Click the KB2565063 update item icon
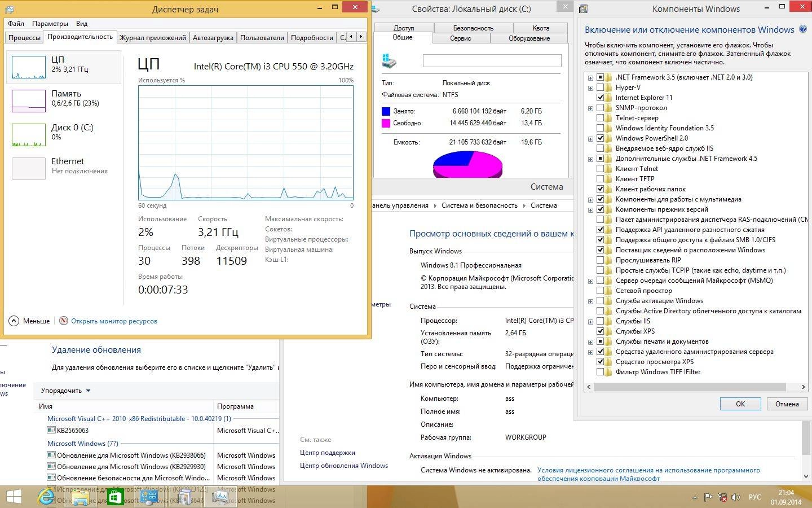The image size is (812, 508). pyautogui.click(x=51, y=430)
